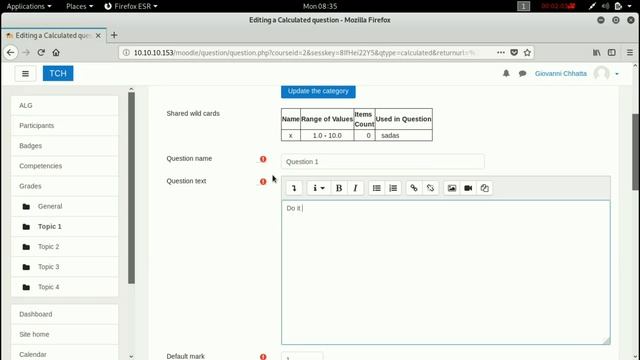Viewport: 640px width, 360px height.
Task: Open the TCH course home link
Action: (x=58, y=73)
